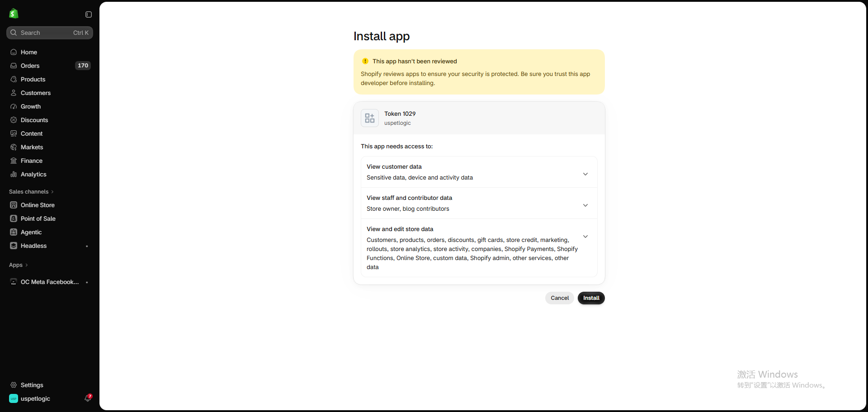Click the Markets globe icon
Screen dimensions: 868x412
[x=14, y=147]
